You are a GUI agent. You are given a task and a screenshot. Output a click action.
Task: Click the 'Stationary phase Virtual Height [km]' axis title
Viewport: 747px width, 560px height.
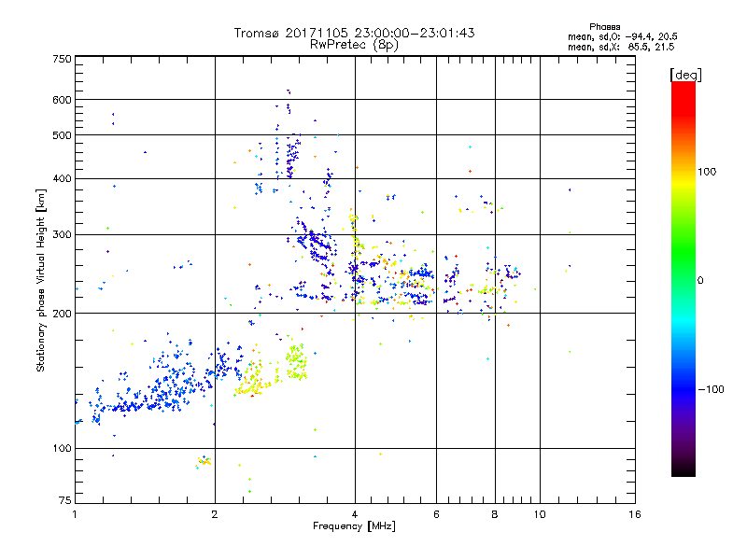coord(40,281)
